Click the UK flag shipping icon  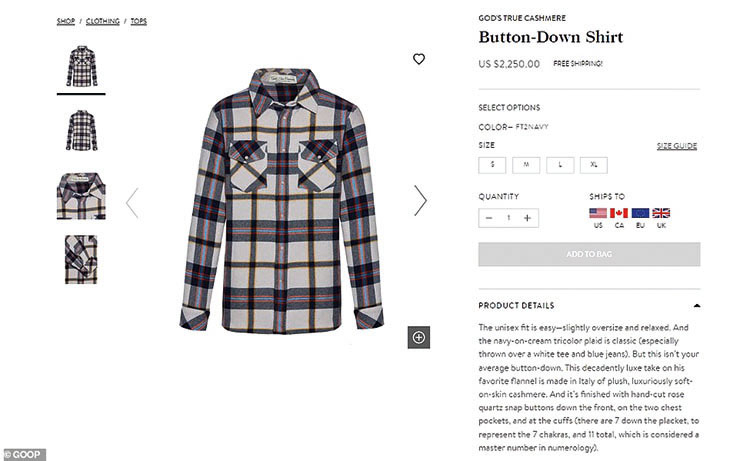pyautogui.click(x=661, y=213)
